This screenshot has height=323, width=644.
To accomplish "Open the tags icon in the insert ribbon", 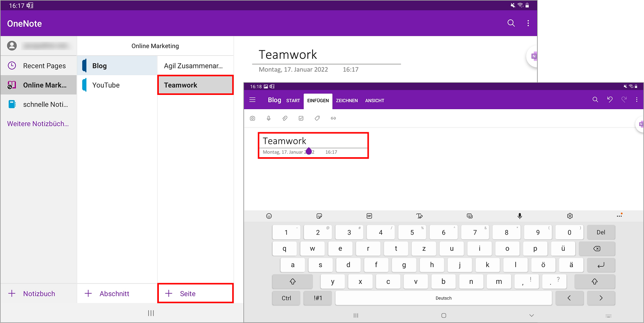I will click(317, 118).
